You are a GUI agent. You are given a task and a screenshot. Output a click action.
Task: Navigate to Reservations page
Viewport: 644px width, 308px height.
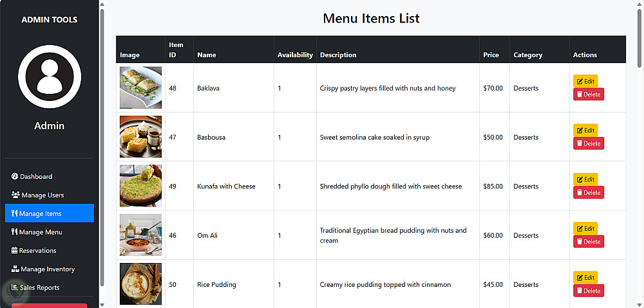[x=38, y=251]
